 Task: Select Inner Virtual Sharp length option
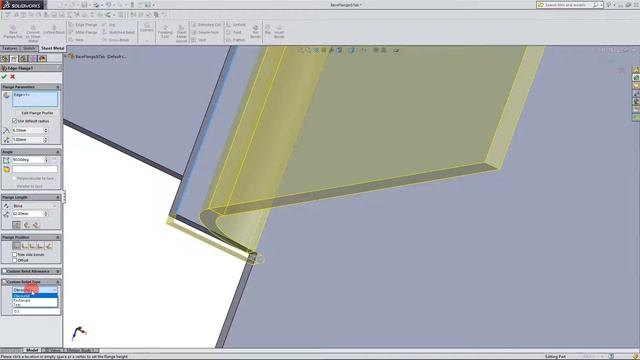[27, 225]
